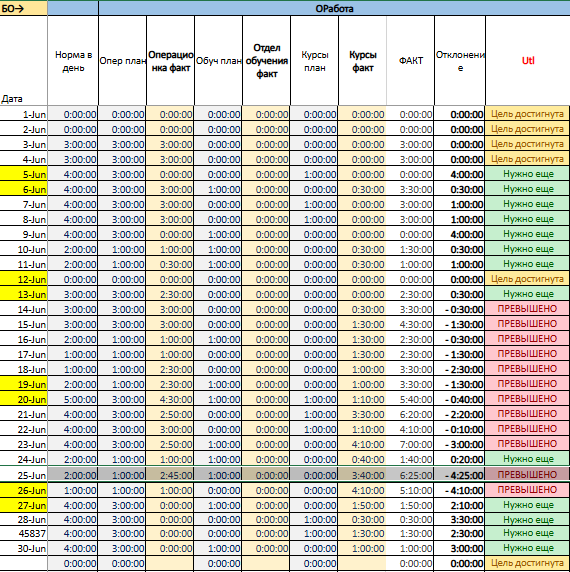
Task: Select the deviation '-2:30:00' for 18-Jun
Action: (x=460, y=369)
